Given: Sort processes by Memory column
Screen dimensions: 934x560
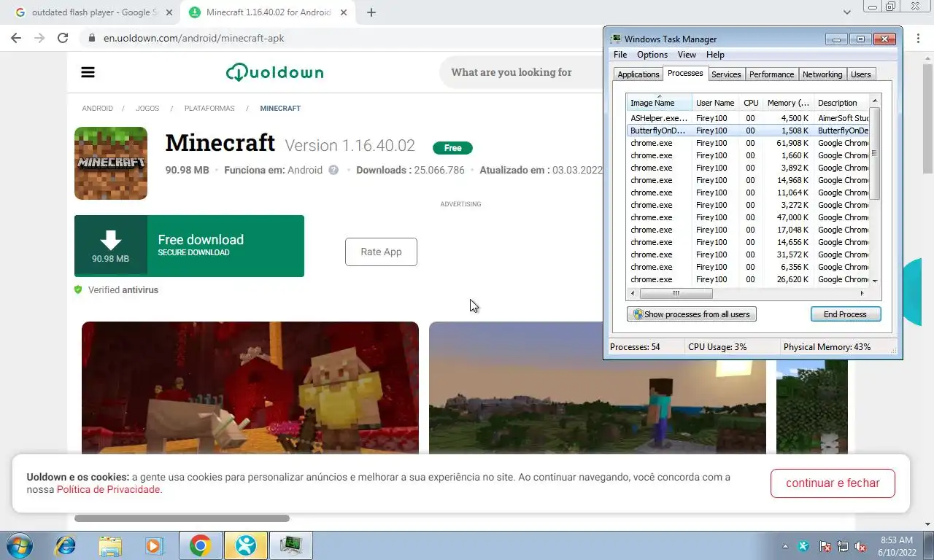Looking at the screenshot, I should (x=788, y=103).
